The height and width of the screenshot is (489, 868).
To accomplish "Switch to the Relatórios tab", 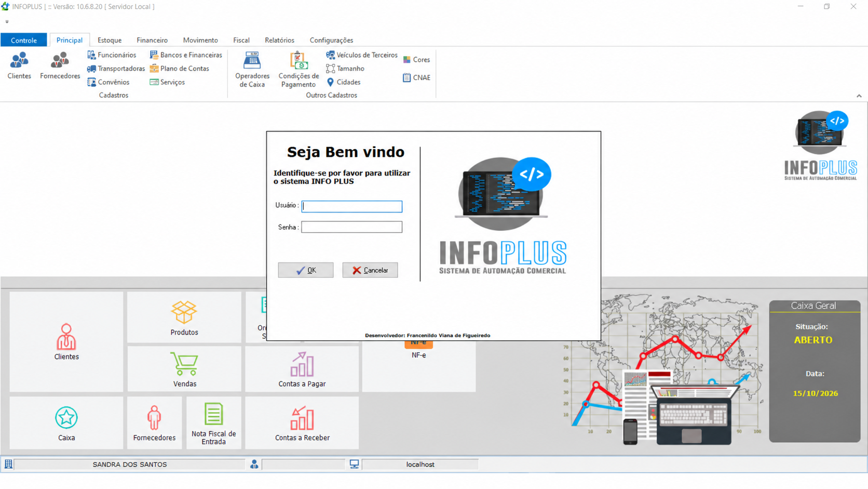I will coord(279,40).
